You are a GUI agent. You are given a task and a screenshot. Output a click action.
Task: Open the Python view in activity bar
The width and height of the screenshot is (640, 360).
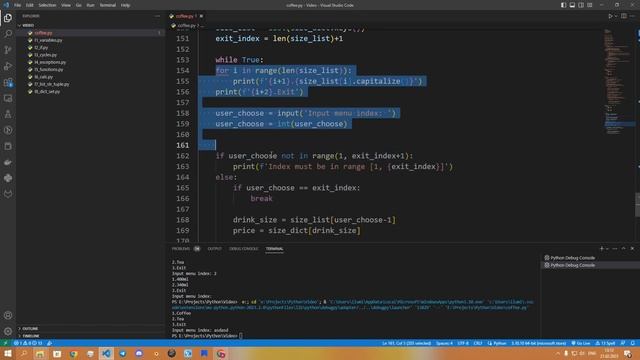pos(8,178)
